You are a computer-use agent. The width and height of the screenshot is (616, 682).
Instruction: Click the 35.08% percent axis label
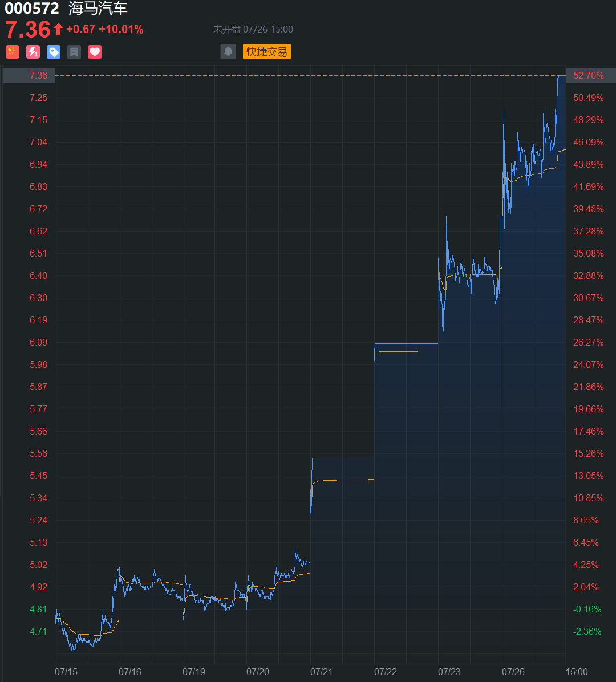click(588, 253)
